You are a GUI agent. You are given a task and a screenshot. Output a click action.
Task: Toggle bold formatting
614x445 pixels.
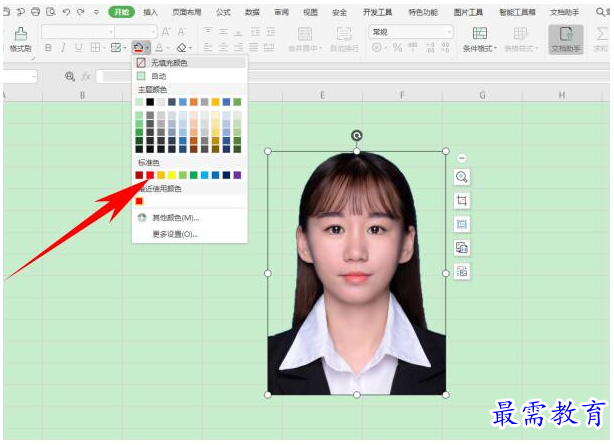(x=48, y=48)
